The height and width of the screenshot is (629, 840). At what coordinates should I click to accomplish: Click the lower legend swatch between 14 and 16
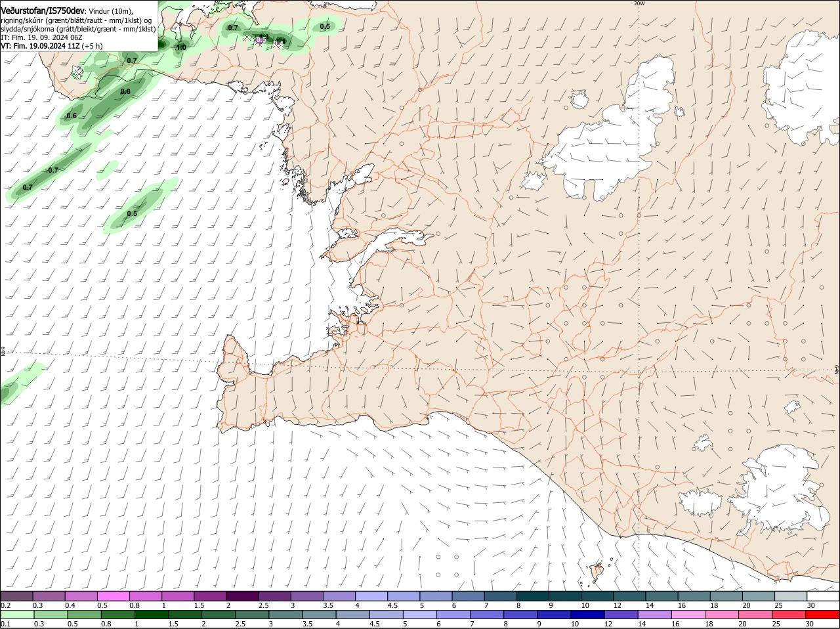point(656,615)
